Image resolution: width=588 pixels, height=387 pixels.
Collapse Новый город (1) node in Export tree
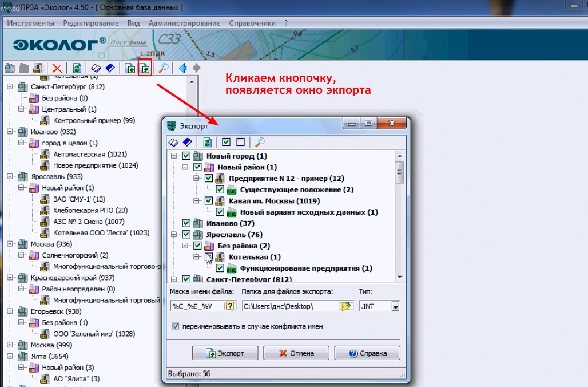coord(174,156)
